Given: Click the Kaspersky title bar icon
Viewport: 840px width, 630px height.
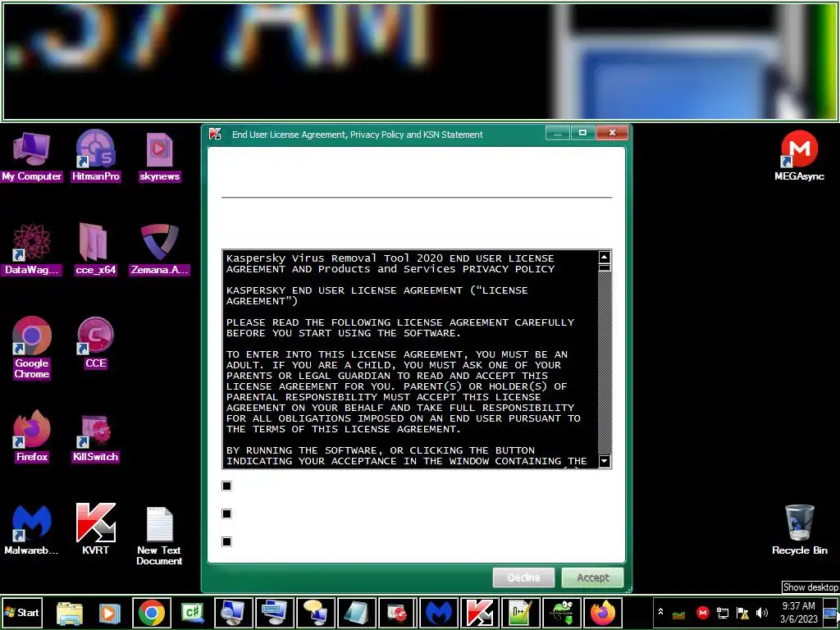Looking at the screenshot, I should (216, 134).
